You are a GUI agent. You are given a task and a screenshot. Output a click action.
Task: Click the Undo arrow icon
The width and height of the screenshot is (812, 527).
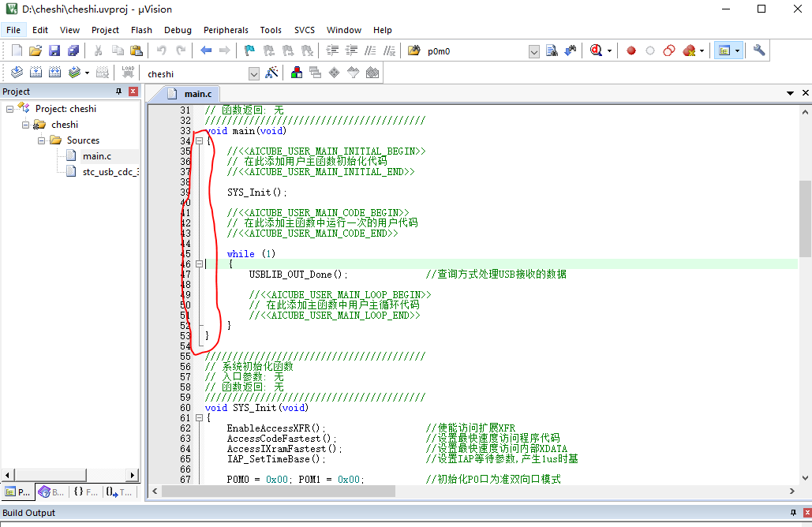click(162, 50)
